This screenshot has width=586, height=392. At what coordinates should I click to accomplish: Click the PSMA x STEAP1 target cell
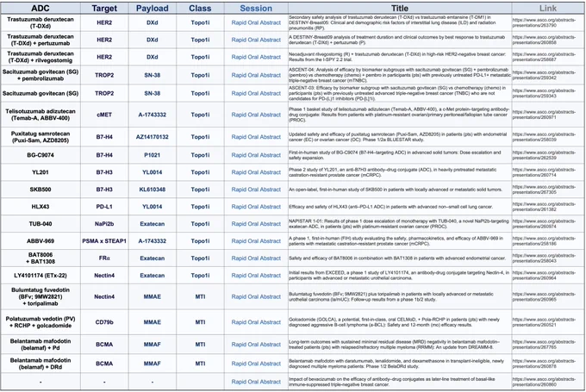[x=104, y=241]
